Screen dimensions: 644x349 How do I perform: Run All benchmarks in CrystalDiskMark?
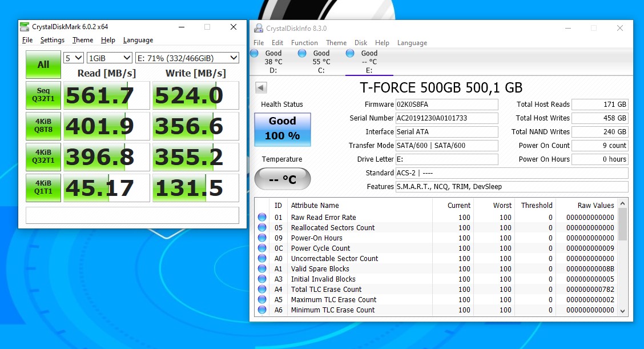point(43,65)
